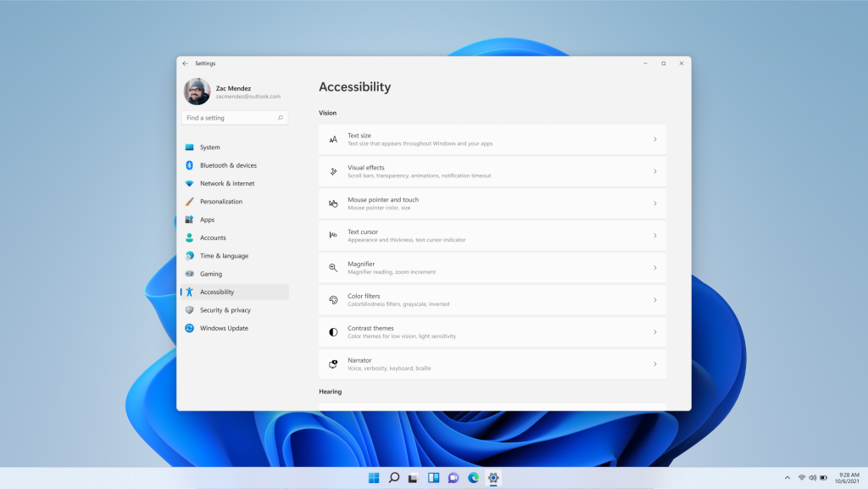Click the Text cursor Ab icon
Image resolution: width=868 pixels, height=489 pixels.
pos(333,235)
